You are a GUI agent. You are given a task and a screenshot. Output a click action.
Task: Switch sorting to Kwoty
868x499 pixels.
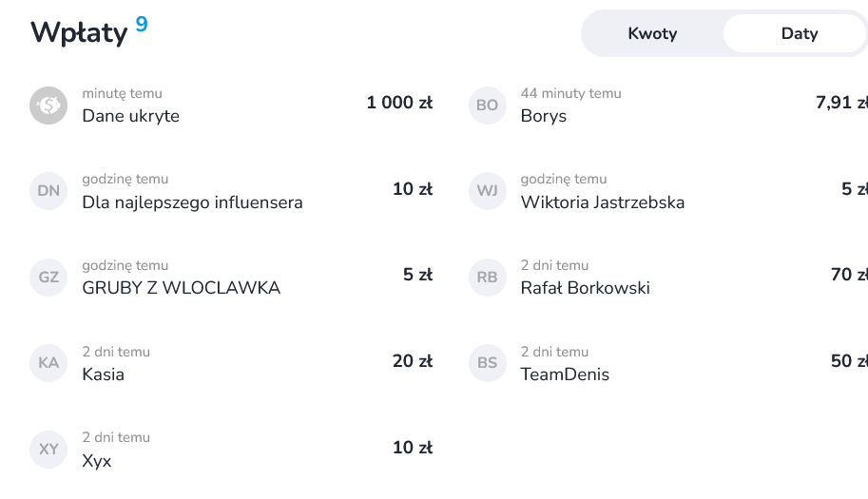[652, 34]
